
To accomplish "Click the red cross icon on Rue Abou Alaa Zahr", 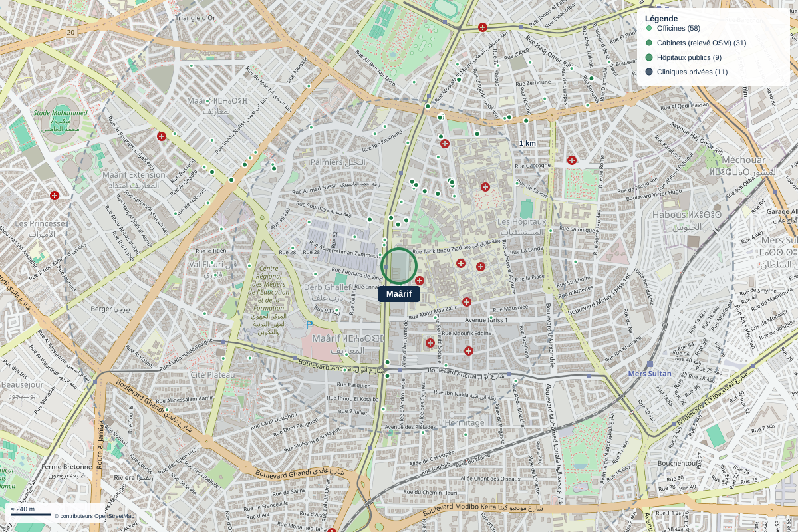I will click(x=467, y=302).
